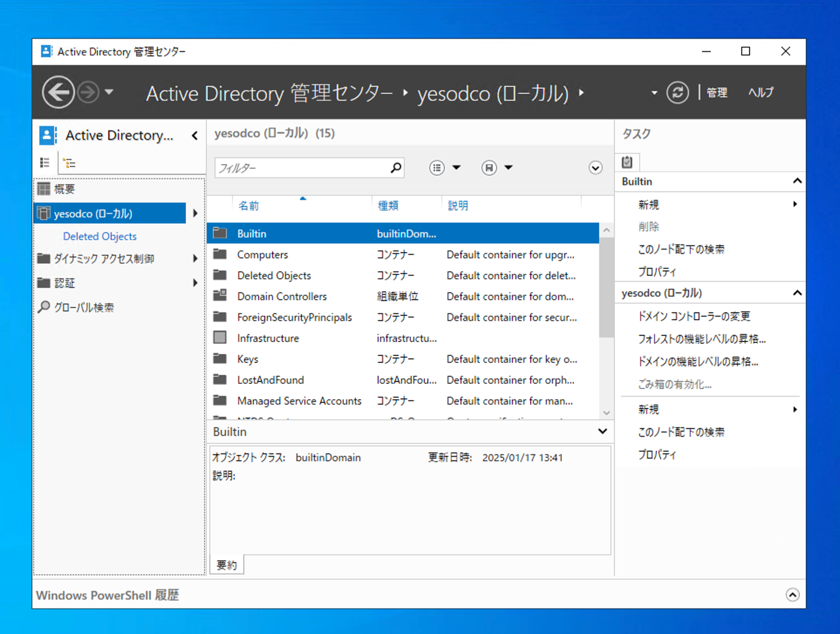Click the list scrollbar up arrow
The height and width of the screenshot is (634, 840).
click(606, 230)
